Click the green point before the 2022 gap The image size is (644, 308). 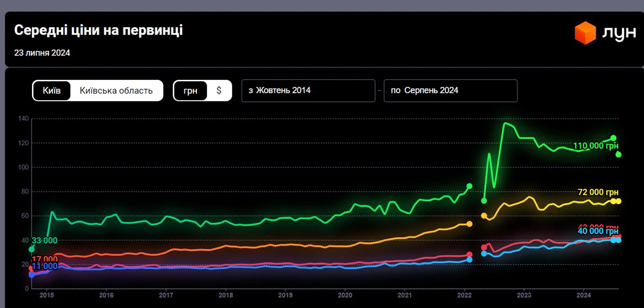click(469, 186)
